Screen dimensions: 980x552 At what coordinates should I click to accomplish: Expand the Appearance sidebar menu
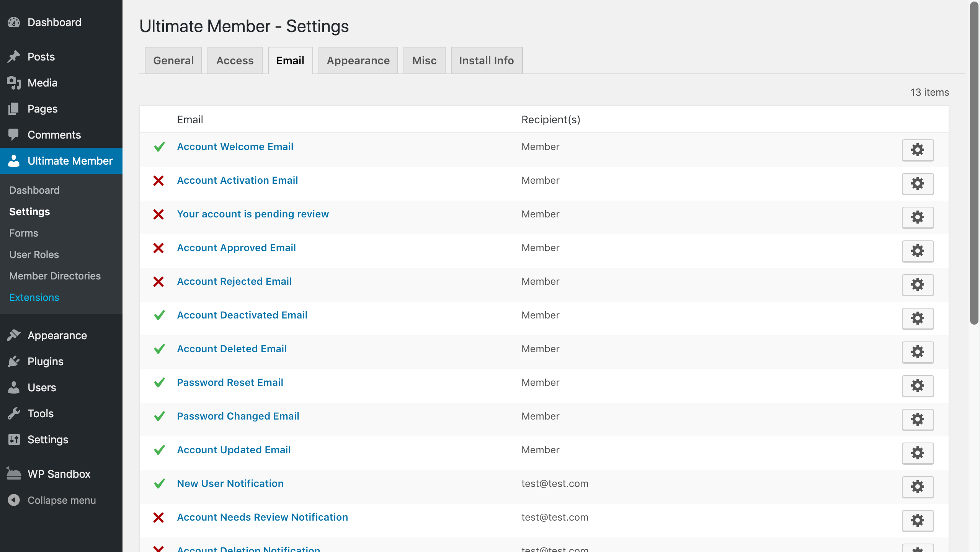[x=57, y=335]
